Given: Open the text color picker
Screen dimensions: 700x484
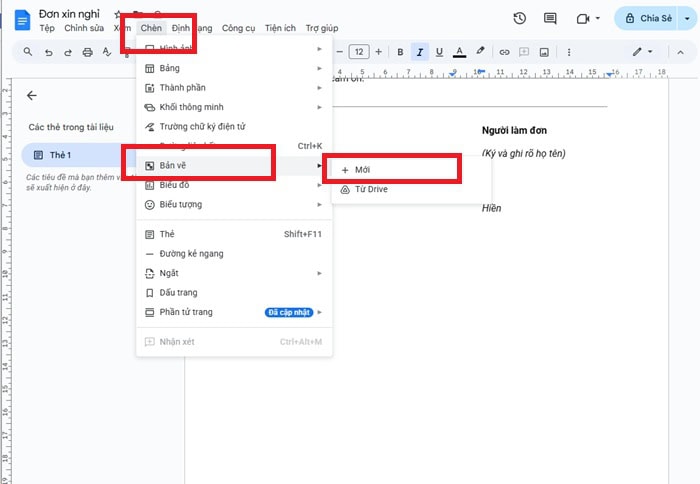Looking at the screenshot, I should point(459,51).
